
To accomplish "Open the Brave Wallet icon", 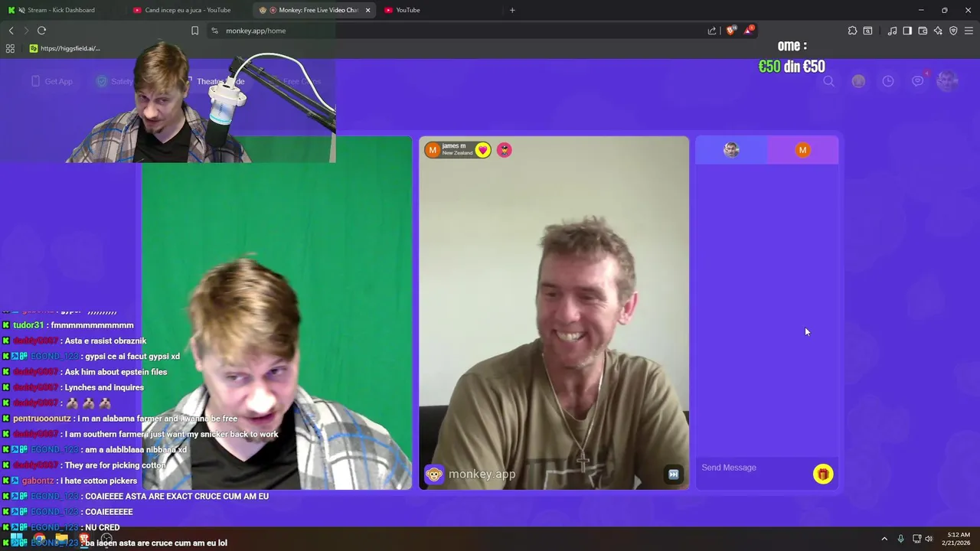I will 923,31.
